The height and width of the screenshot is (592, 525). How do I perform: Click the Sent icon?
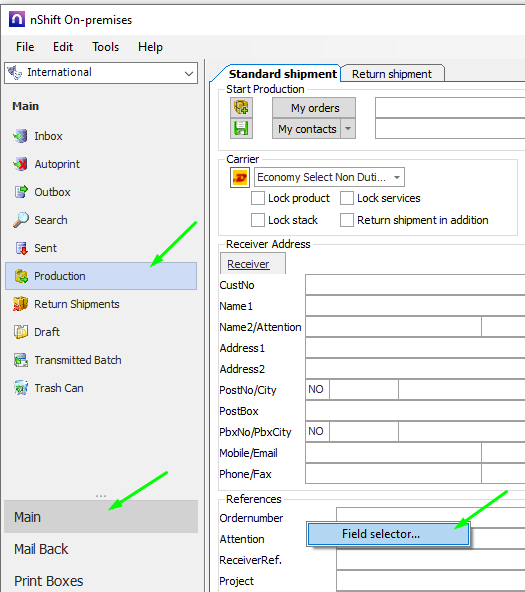(21, 248)
